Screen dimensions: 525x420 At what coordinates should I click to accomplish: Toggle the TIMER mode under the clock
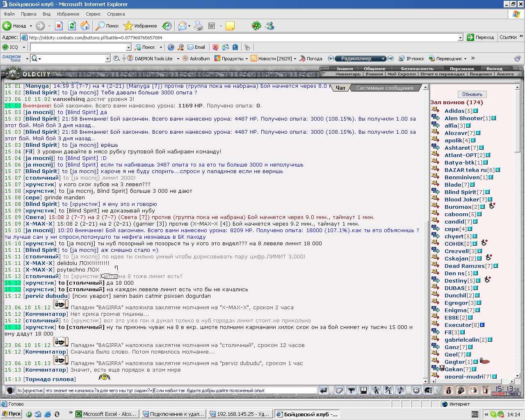point(514,394)
